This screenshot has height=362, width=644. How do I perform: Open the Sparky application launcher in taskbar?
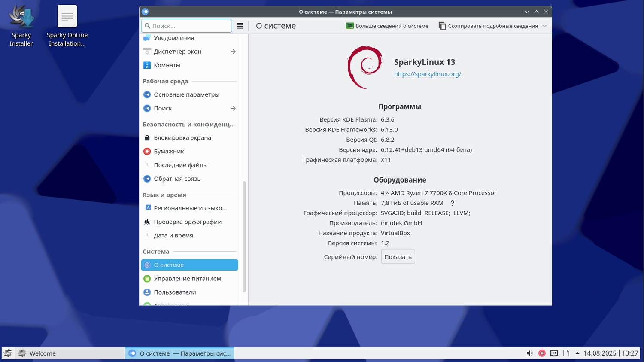pos(8,353)
